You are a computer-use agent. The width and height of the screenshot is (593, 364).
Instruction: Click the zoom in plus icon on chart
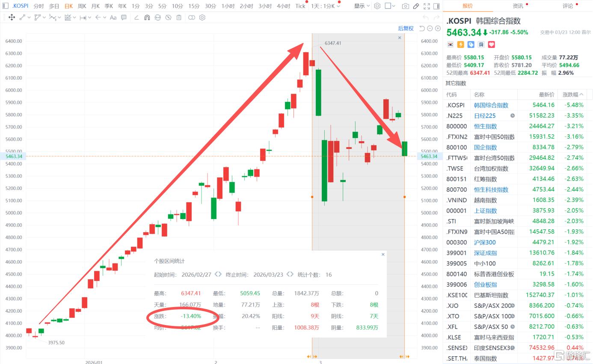(x=438, y=28)
